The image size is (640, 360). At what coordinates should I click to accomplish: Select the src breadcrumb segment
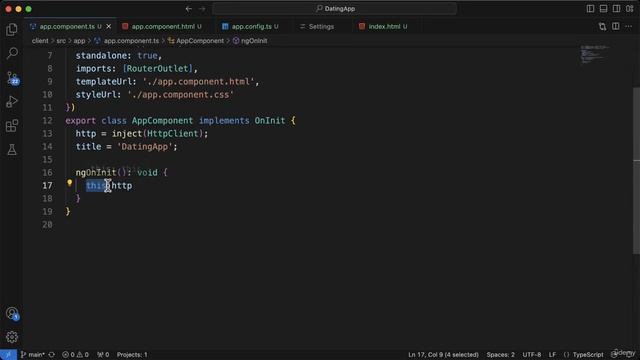tap(61, 41)
